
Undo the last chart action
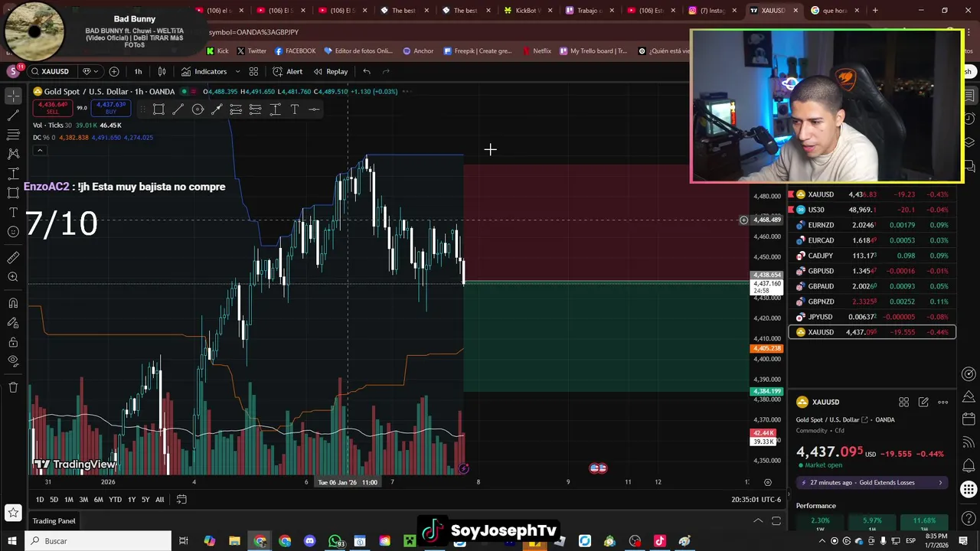pos(367,71)
